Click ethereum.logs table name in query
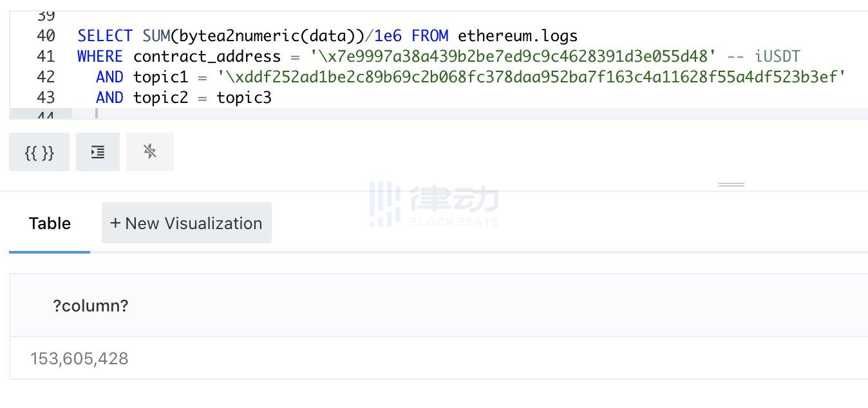 pos(517,35)
